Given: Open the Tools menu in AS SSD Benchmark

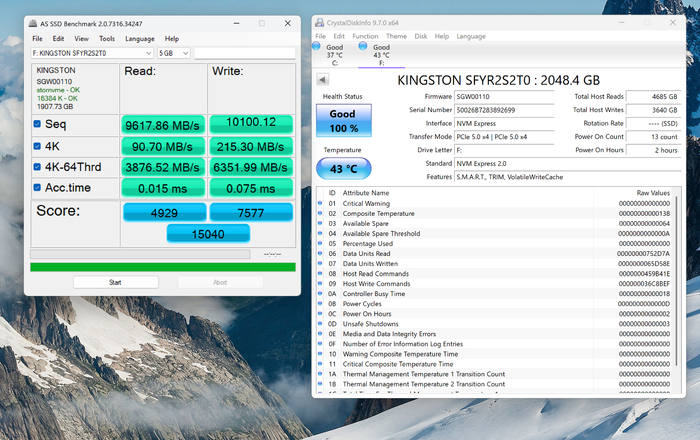Looking at the screenshot, I should coord(107,39).
